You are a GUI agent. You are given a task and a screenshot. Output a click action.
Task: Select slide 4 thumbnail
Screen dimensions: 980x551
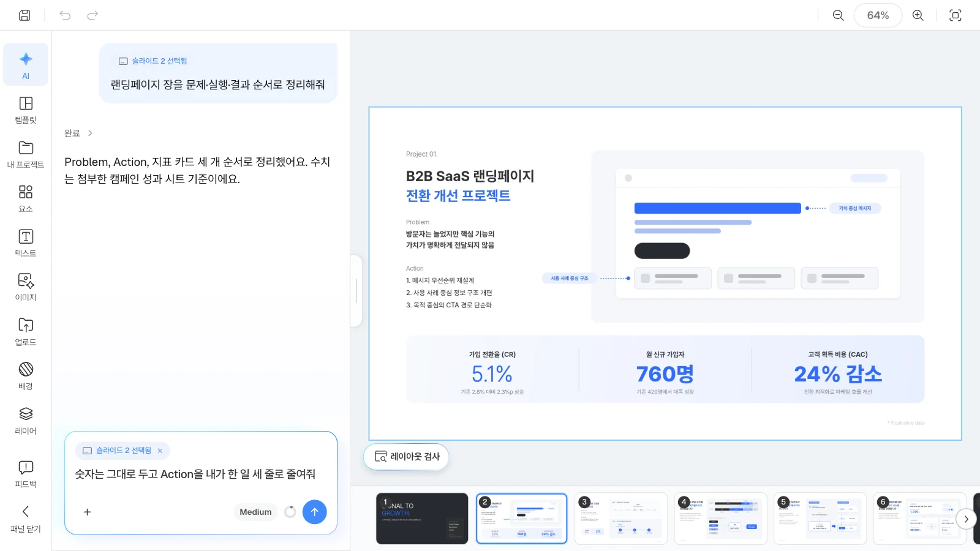pos(720,519)
